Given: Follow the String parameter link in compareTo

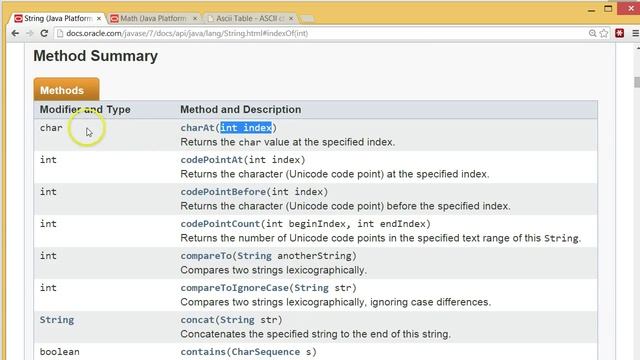Looking at the screenshot, I should (x=254, y=256).
